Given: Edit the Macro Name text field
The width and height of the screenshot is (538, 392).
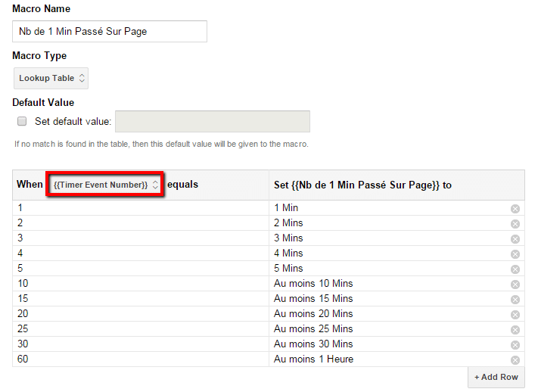Looking at the screenshot, I should [110, 31].
